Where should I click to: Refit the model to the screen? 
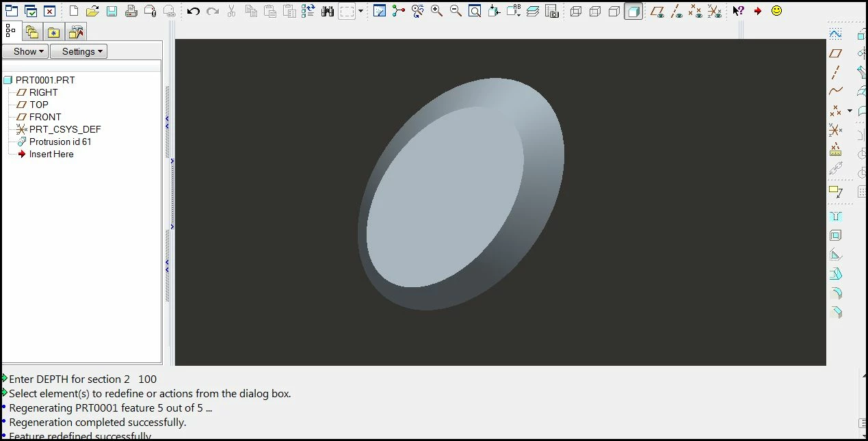(x=475, y=11)
